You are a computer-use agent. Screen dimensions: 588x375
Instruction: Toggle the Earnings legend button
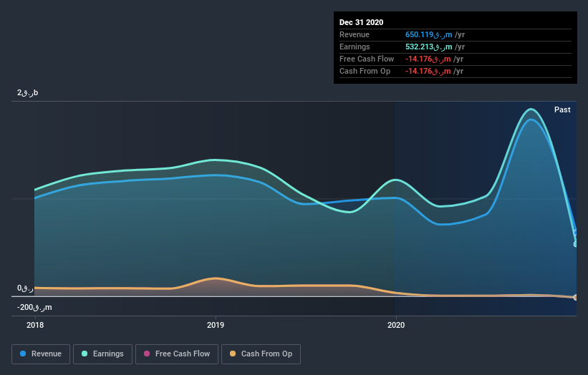[102, 354]
